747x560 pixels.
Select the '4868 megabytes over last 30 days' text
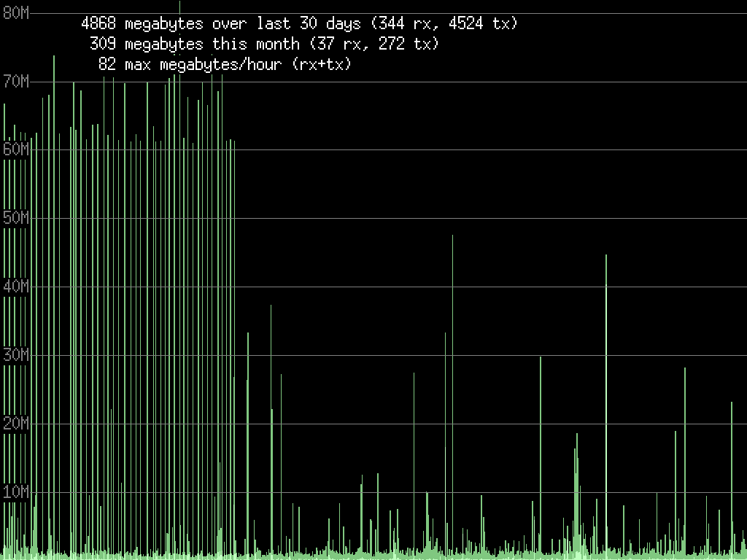(x=220, y=23)
